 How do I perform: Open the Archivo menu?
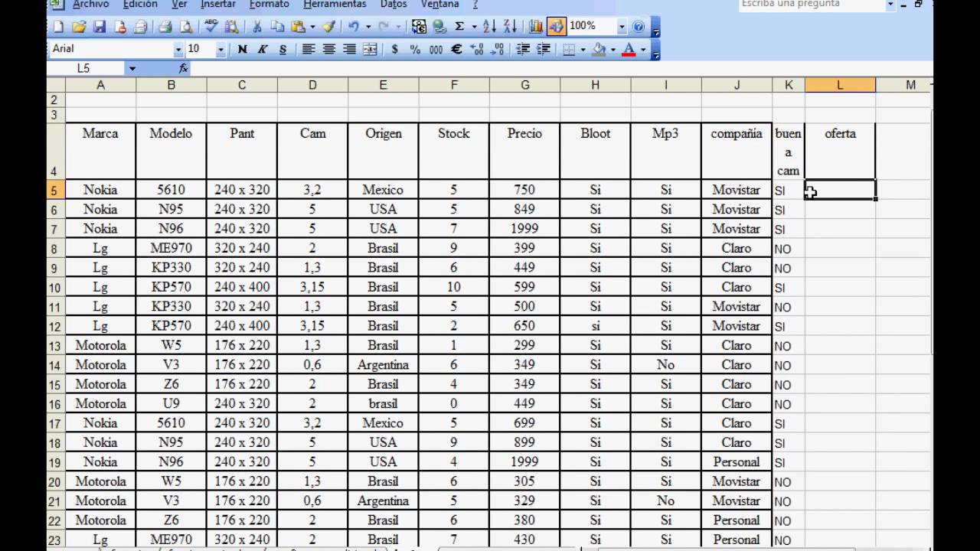coord(90,4)
